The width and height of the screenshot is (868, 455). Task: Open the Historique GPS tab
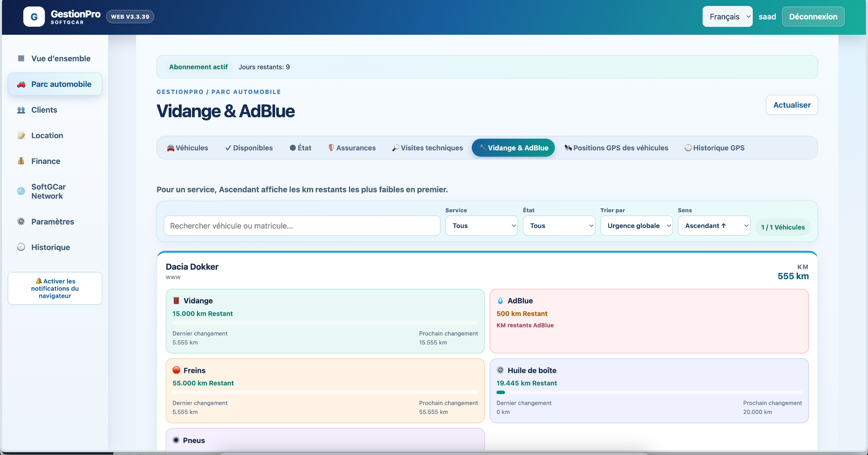point(715,148)
